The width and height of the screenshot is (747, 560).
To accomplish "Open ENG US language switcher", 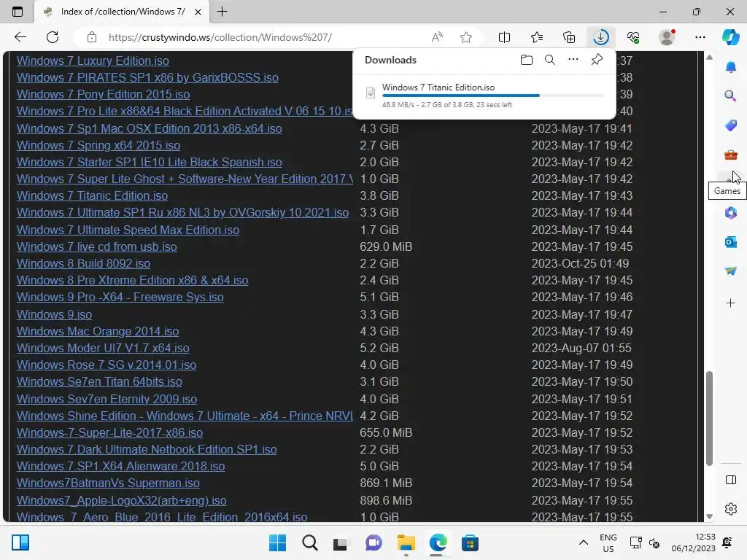I will tap(608, 542).
